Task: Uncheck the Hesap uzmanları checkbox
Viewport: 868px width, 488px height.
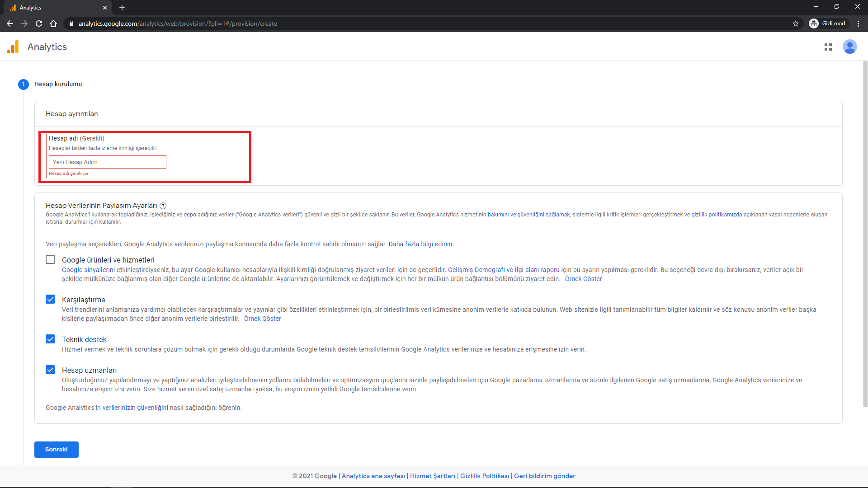Action: pyautogui.click(x=50, y=370)
